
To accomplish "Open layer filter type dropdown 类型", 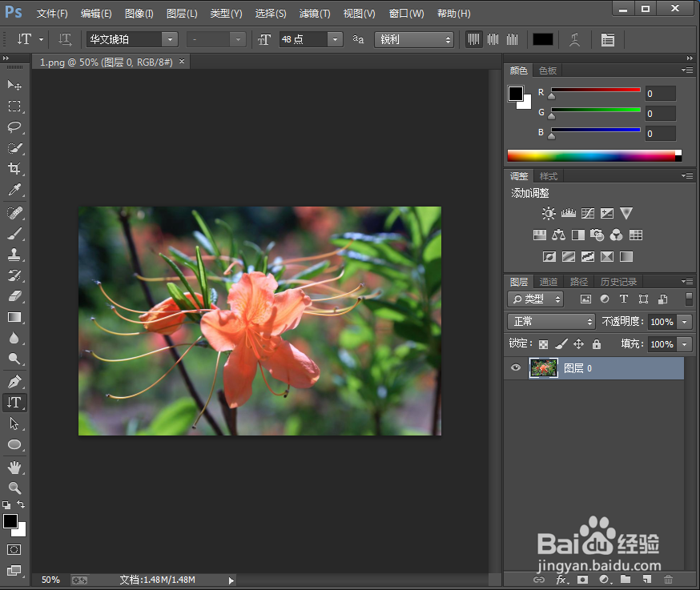I will click(x=535, y=299).
